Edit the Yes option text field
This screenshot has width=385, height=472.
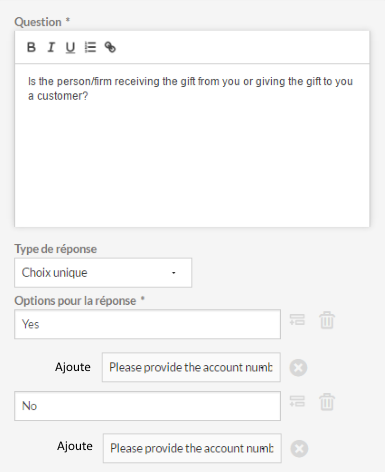click(147, 324)
